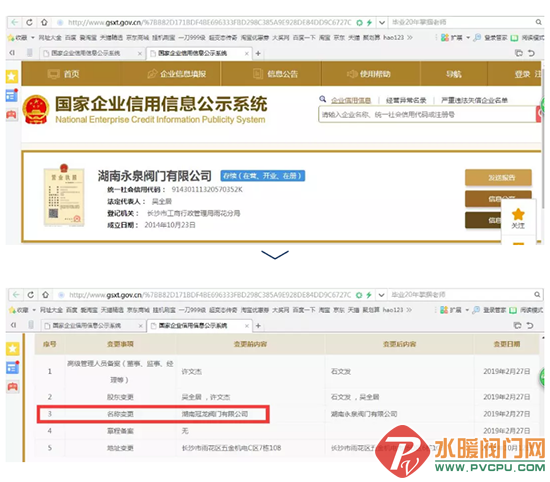Click red game sidebar icon in company-profile window

coord(12,114)
